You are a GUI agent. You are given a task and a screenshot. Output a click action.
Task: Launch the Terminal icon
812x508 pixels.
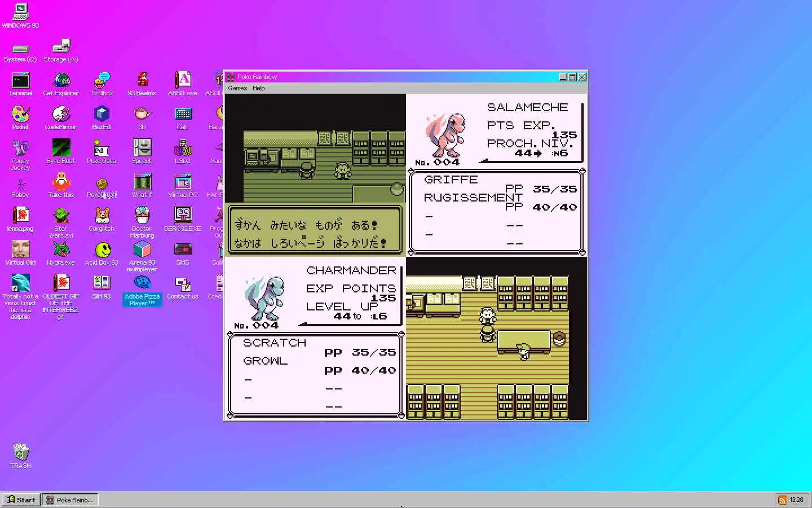tap(20, 85)
